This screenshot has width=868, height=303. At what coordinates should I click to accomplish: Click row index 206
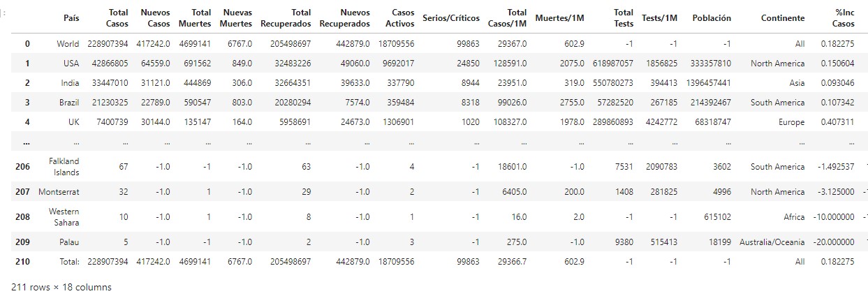coord(23,167)
